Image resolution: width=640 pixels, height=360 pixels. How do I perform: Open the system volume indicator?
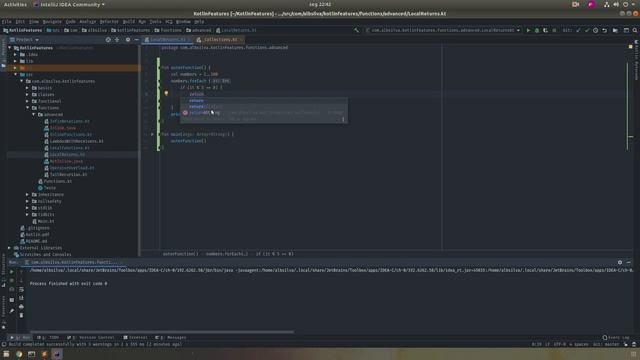tap(616, 4)
